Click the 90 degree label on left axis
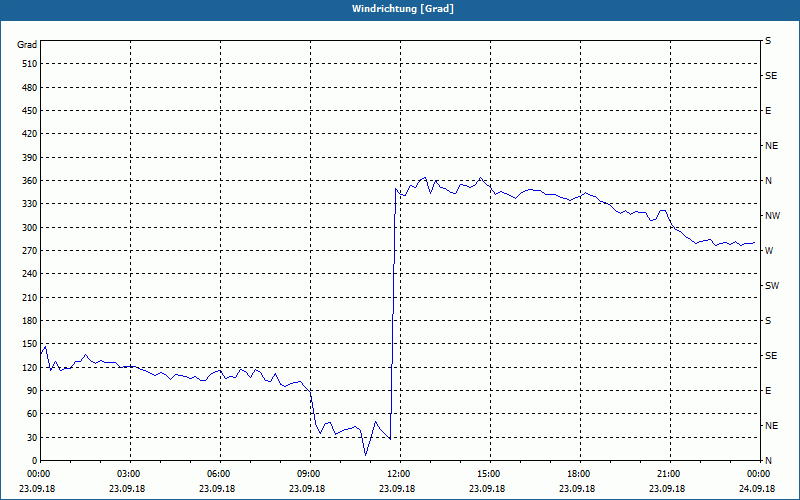Screen dimensions: 800x500 point(32,391)
